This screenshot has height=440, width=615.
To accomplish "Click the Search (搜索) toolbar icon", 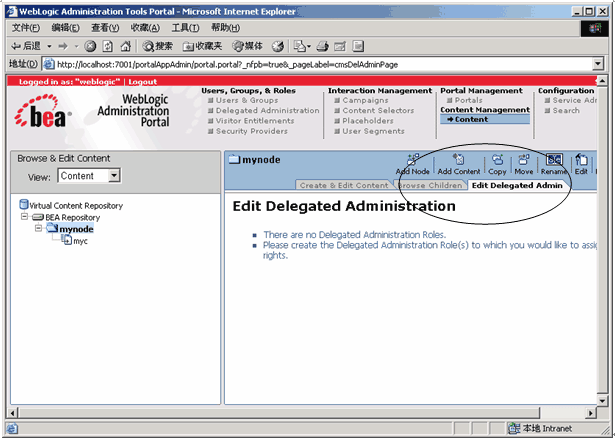I will point(157,46).
